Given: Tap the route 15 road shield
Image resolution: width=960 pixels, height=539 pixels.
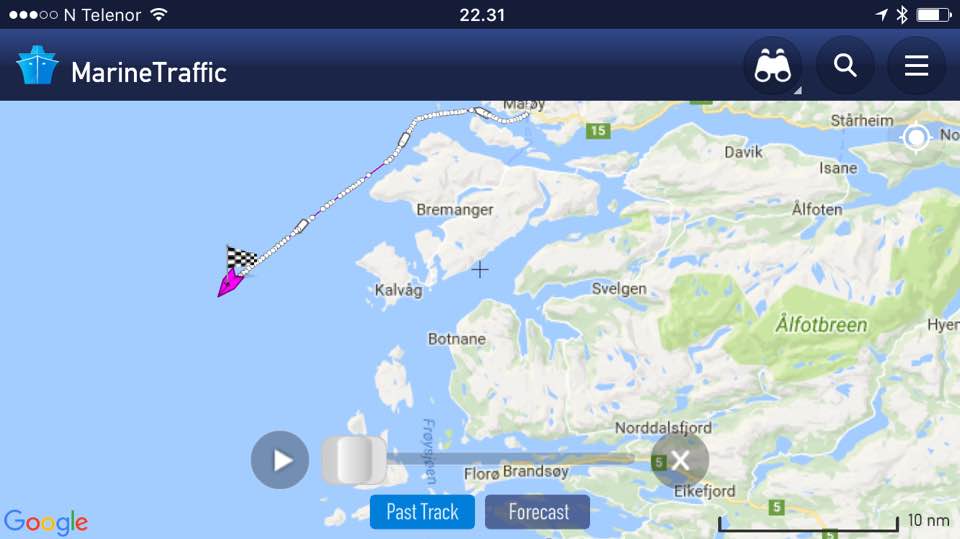Looking at the screenshot, I should click(598, 130).
